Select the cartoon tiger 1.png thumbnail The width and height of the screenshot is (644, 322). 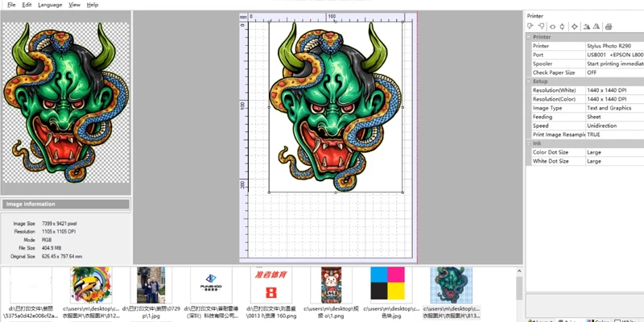pyautogui.click(x=332, y=285)
